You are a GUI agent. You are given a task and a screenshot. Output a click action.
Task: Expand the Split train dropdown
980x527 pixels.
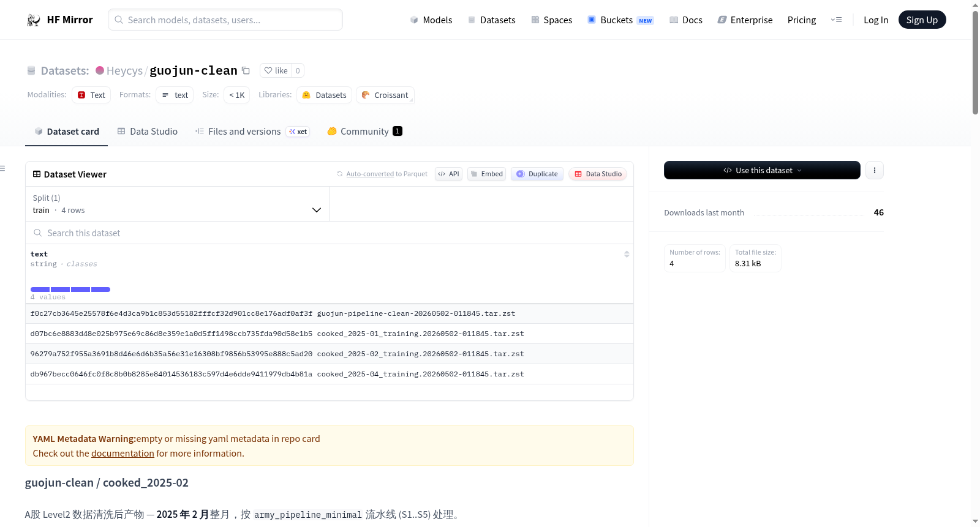[177, 204]
